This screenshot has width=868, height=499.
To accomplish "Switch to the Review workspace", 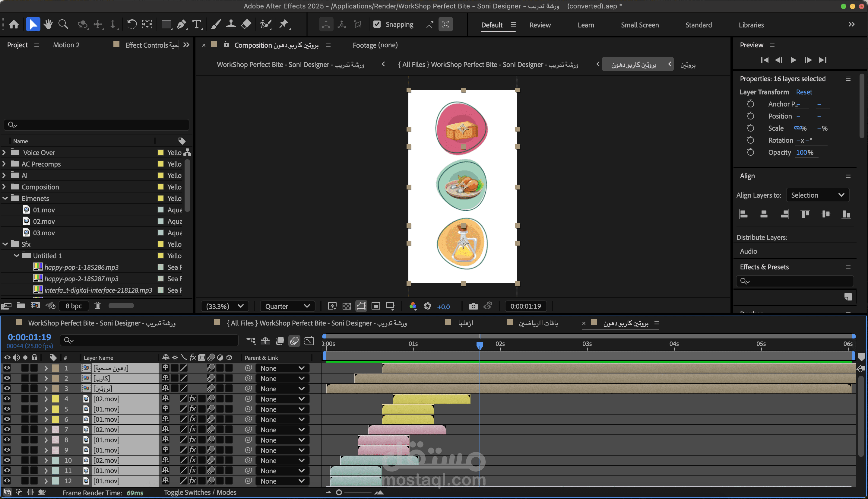I will tap(540, 25).
